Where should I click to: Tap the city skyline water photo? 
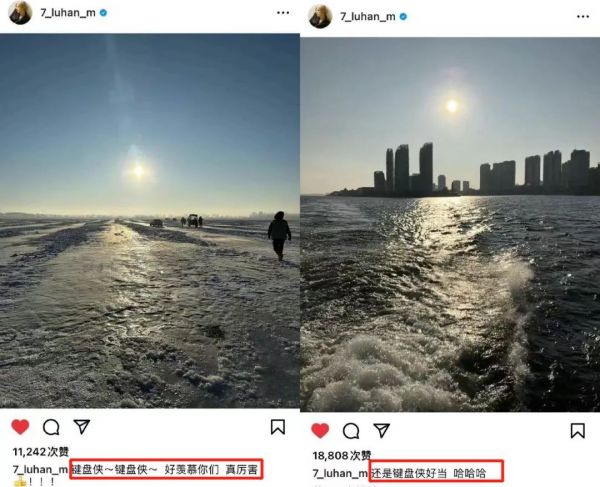(x=450, y=225)
